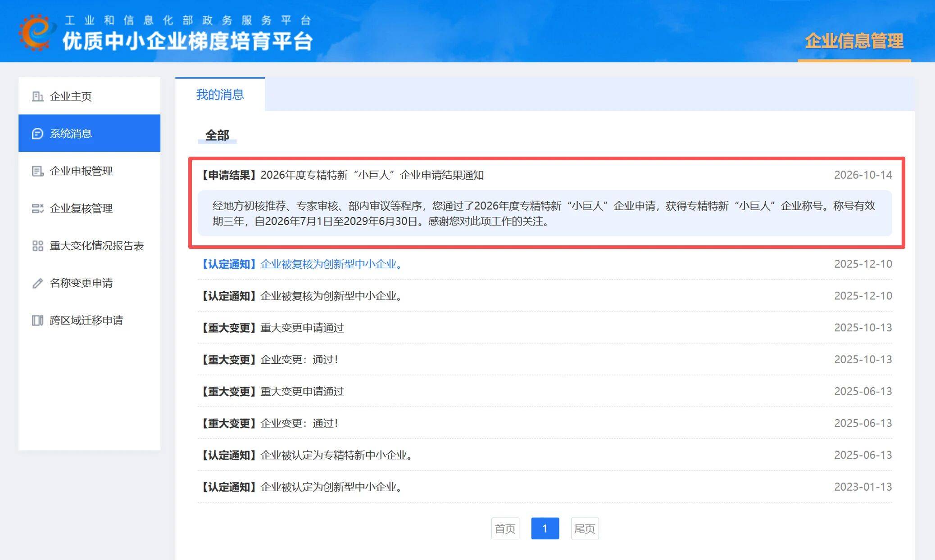Click the 企业复核管理 checklist icon
Screen dimensions: 935x560
(x=38, y=208)
